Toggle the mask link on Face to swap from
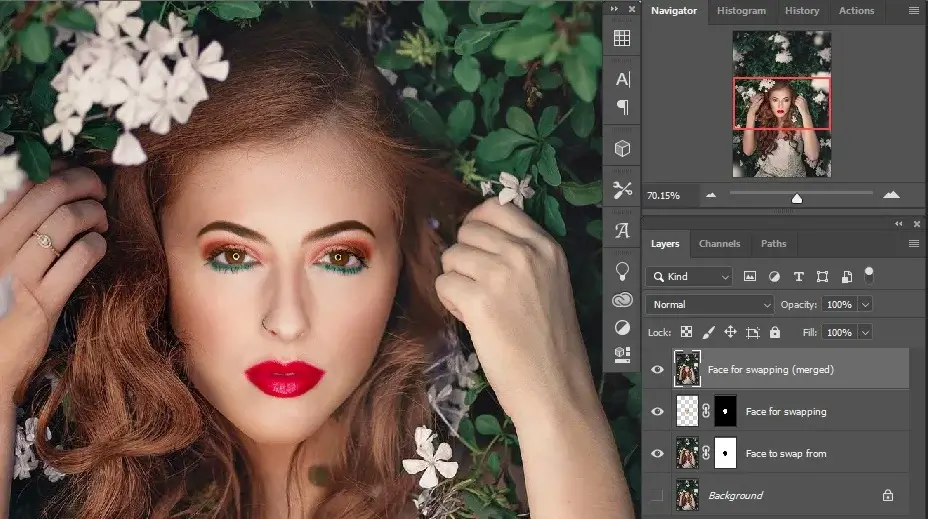Screen dimensions: 928x519 [706, 453]
